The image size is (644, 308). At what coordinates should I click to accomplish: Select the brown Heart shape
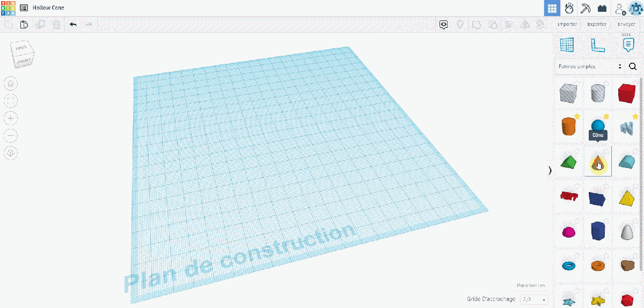point(626,265)
